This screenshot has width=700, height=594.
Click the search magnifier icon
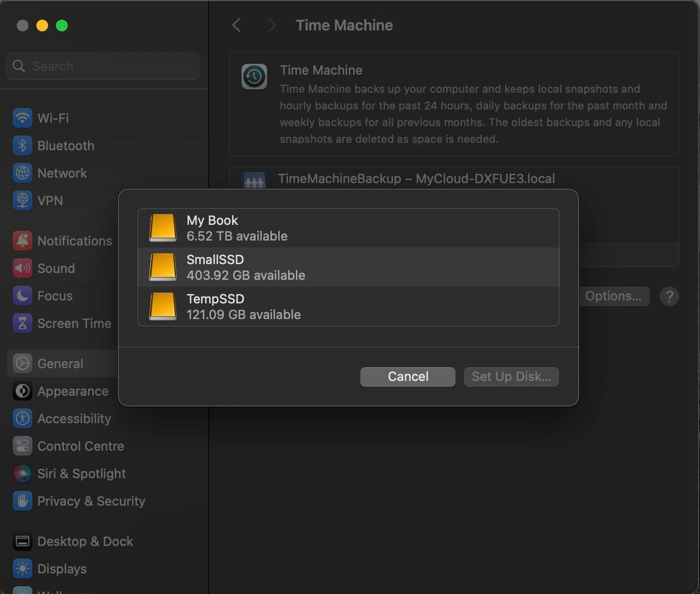(x=19, y=66)
